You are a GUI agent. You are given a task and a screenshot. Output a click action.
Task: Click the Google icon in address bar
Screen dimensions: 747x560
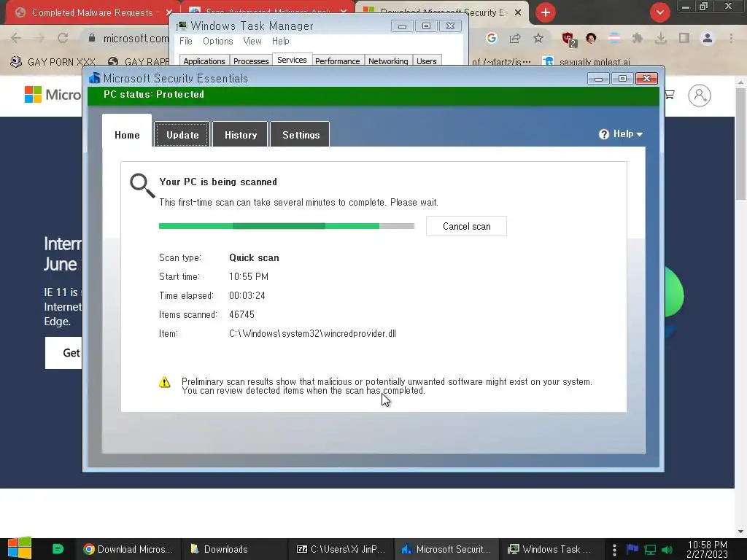[x=491, y=38]
